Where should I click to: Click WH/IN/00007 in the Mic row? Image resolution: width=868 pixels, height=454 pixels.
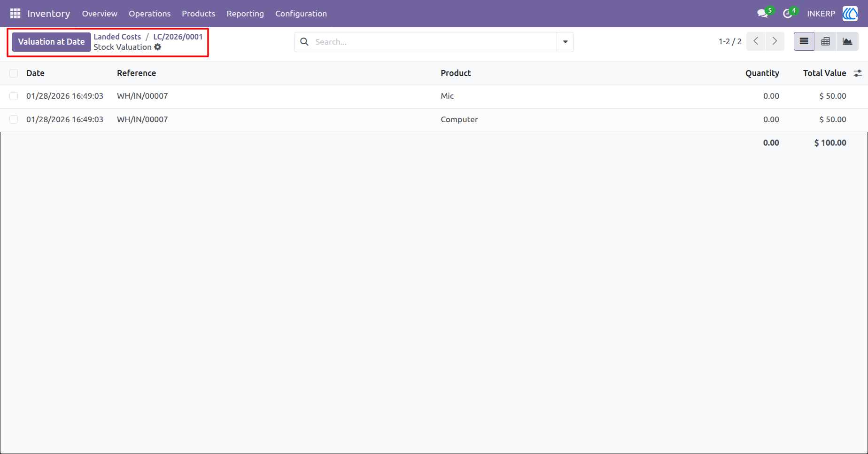142,96
